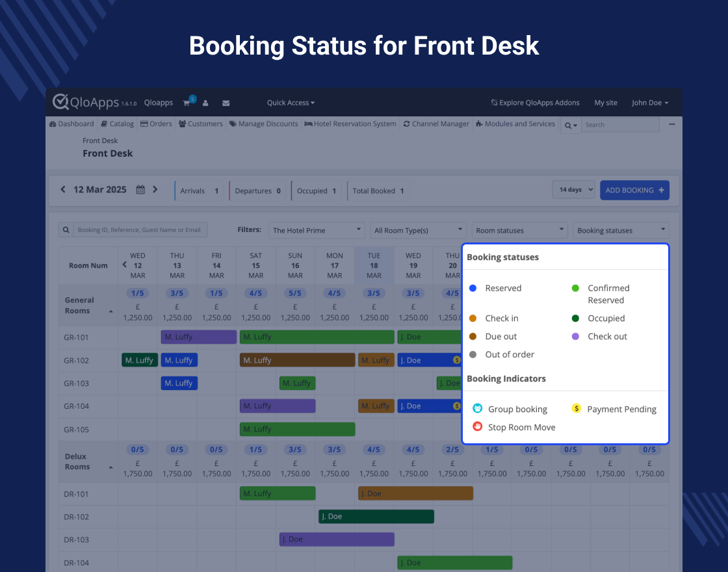Click the purple Check out status dot
This screenshot has width=728, height=572.
click(x=575, y=336)
